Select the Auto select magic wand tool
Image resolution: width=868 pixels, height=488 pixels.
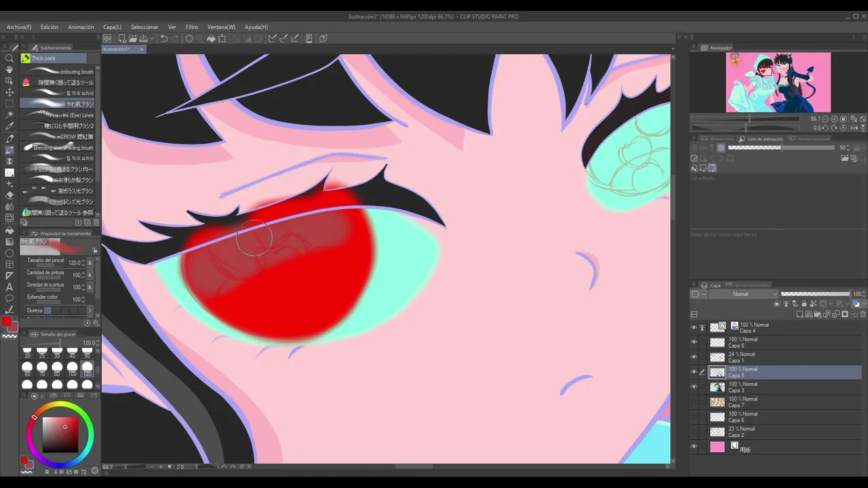coord(9,115)
